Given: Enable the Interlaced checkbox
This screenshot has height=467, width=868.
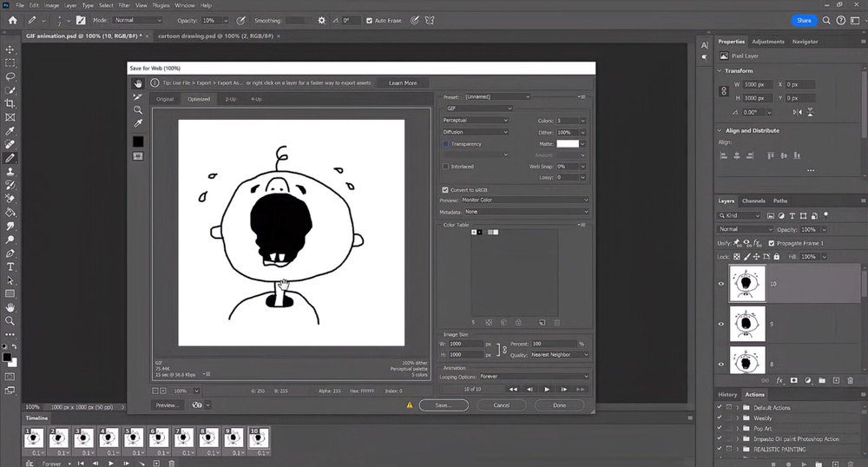Looking at the screenshot, I should 446,166.
